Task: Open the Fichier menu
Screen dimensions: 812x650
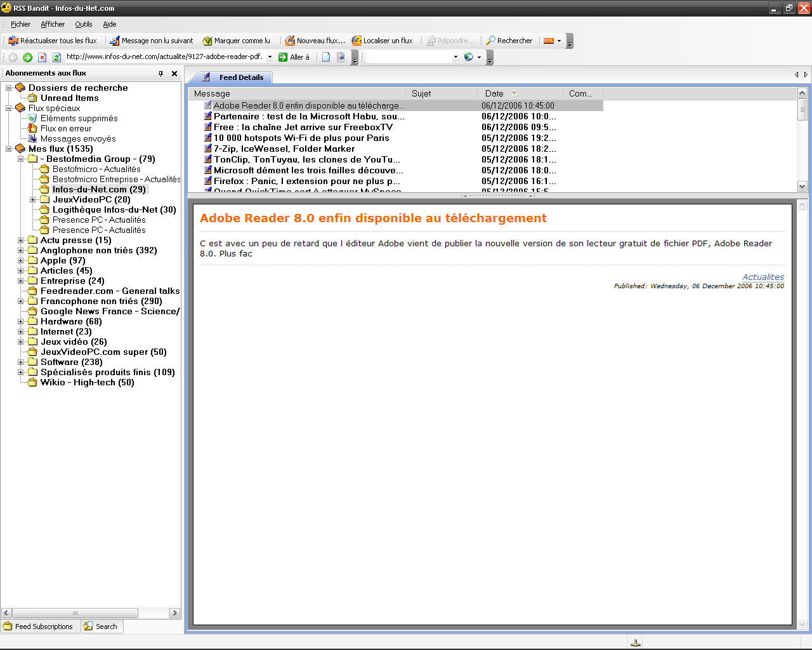Action: point(20,24)
